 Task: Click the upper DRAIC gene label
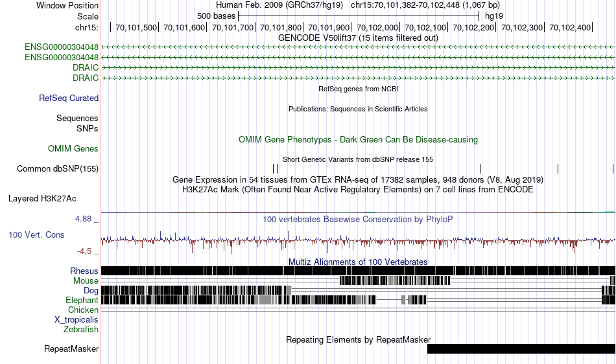(86, 67)
